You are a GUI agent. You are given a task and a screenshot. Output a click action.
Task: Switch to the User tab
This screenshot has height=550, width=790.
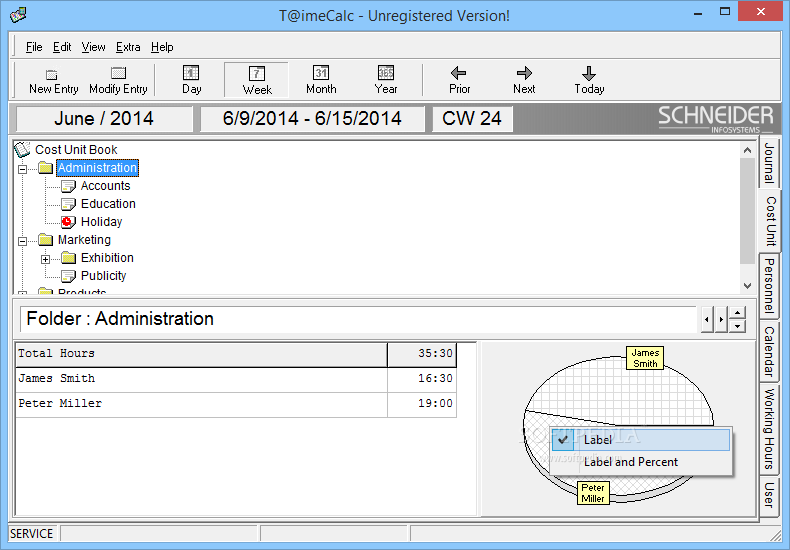point(768,495)
